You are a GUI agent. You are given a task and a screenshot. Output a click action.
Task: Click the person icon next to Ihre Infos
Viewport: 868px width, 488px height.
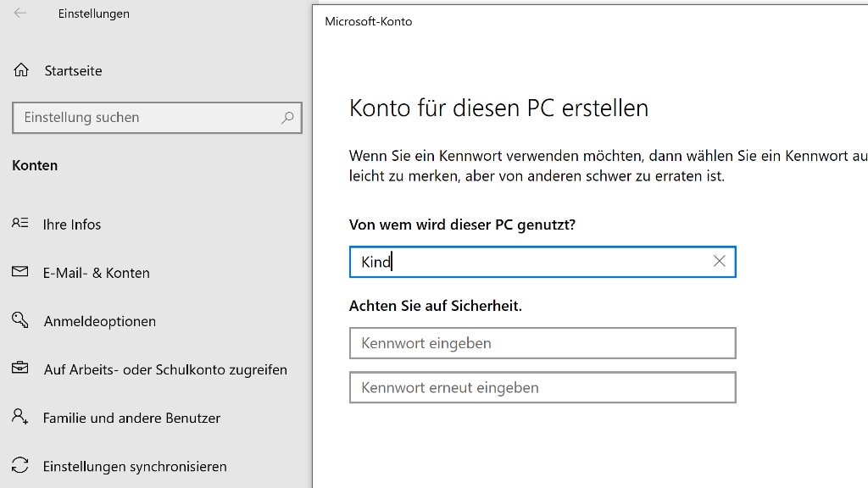pyautogui.click(x=19, y=224)
